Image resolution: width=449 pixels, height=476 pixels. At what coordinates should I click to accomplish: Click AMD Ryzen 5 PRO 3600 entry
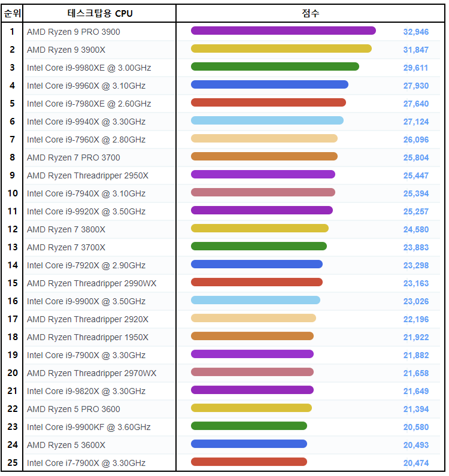pos(73,409)
